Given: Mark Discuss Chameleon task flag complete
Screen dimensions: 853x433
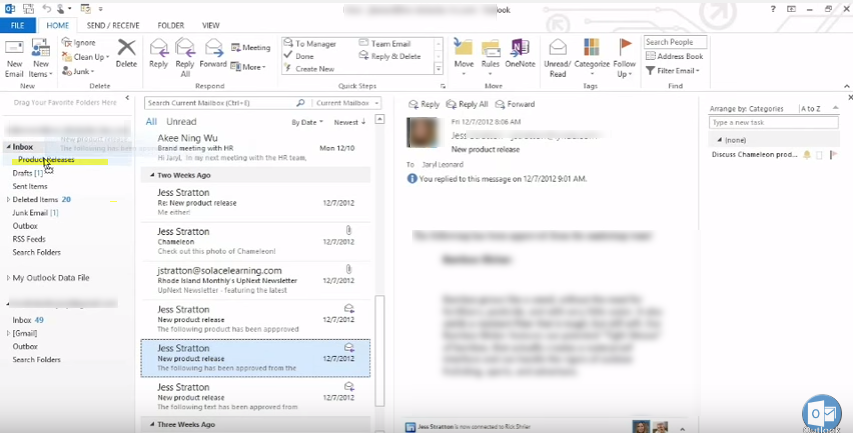Looking at the screenshot, I should (833, 155).
